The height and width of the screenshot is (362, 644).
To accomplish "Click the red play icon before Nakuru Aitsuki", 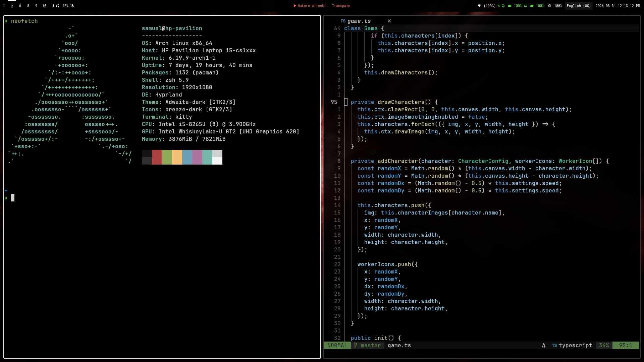I will [295, 6].
